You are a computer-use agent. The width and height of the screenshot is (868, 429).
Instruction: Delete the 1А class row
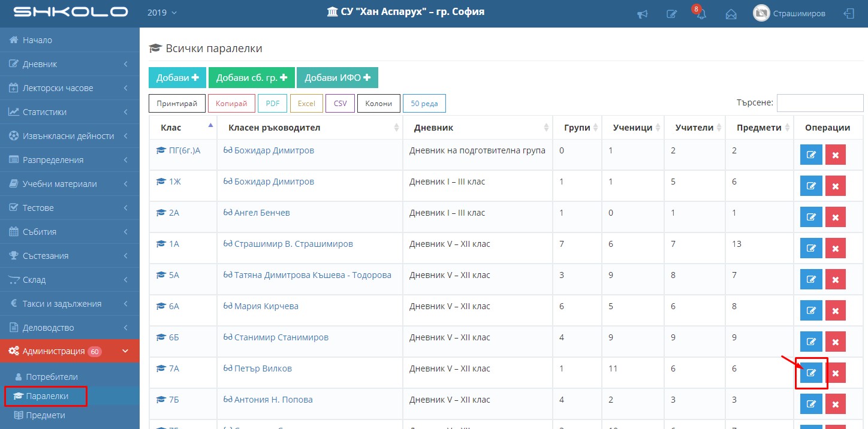(x=836, y=248)
